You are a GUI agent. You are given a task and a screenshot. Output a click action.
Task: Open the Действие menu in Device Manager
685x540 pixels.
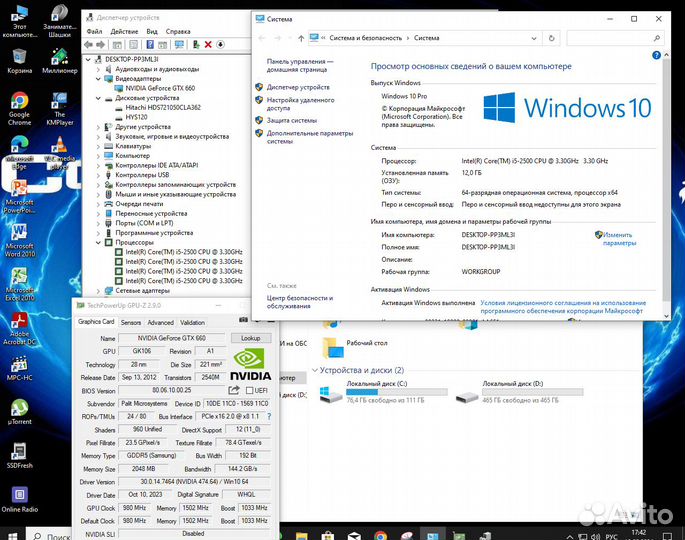[124, 31]
